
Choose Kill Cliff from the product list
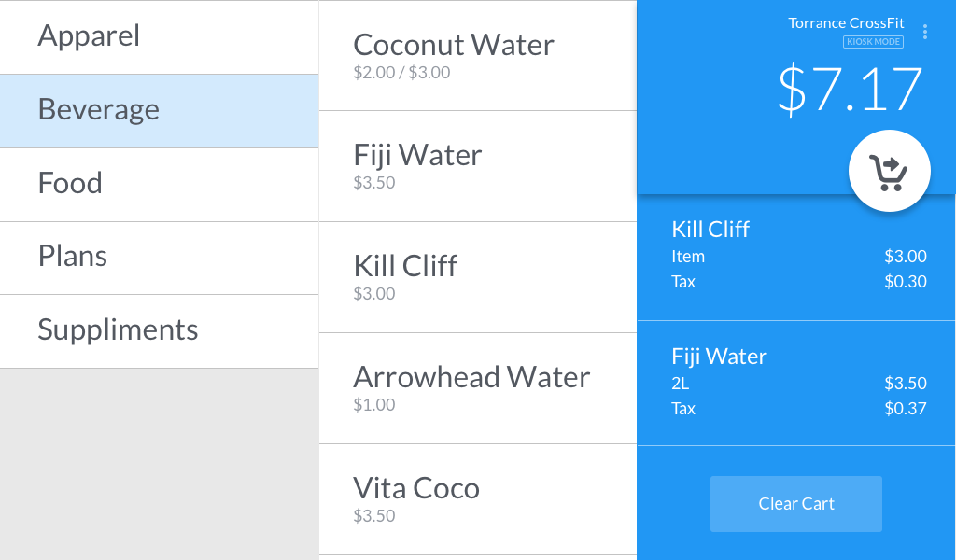[477, 276]
